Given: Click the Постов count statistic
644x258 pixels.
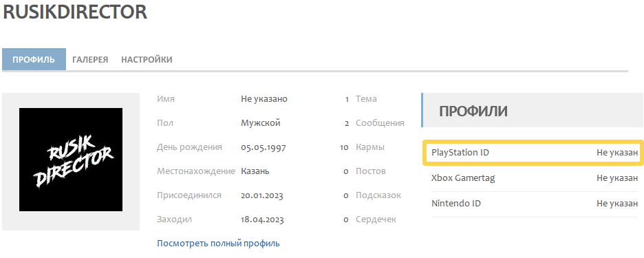Looking at the screenshot, I should click(x=365, y=171).
